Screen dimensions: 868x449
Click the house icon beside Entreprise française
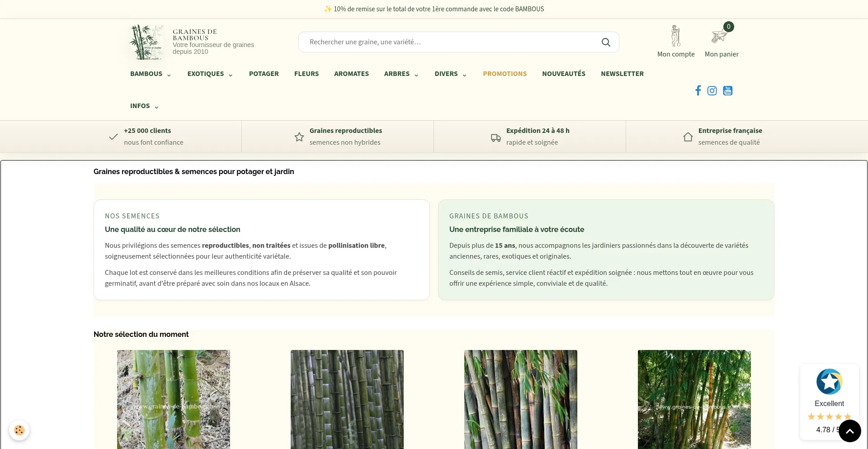tap(688, 137)
